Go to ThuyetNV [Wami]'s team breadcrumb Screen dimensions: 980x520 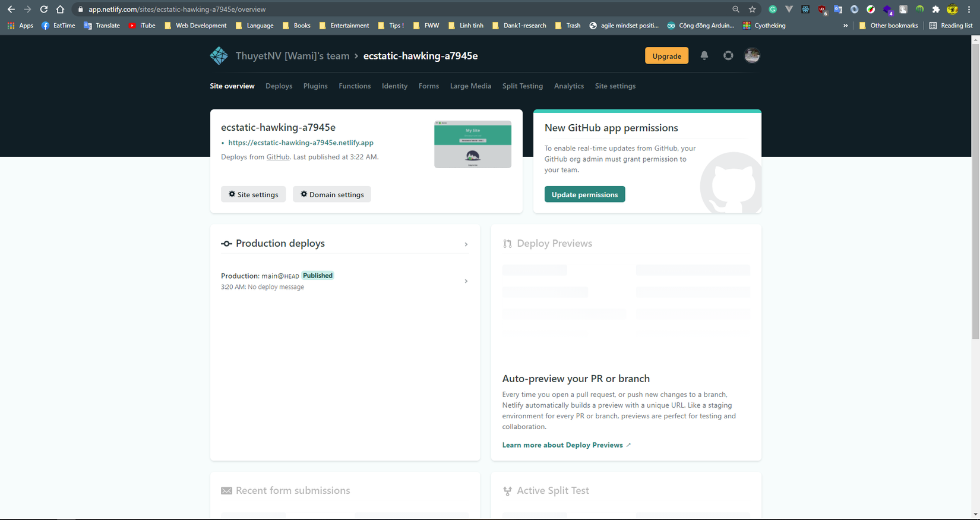click(x=292, y=56)
